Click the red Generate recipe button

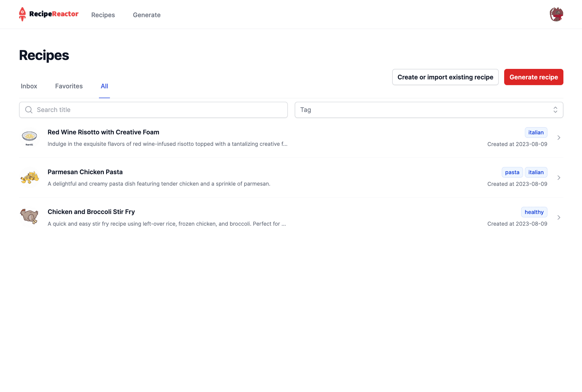point(533,77)
